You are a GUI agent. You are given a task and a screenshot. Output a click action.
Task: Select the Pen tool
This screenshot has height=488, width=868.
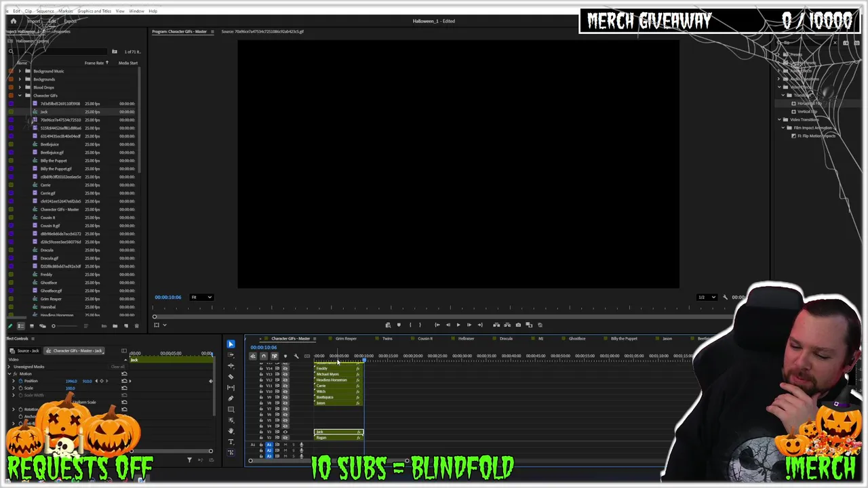tap(231, 399)
